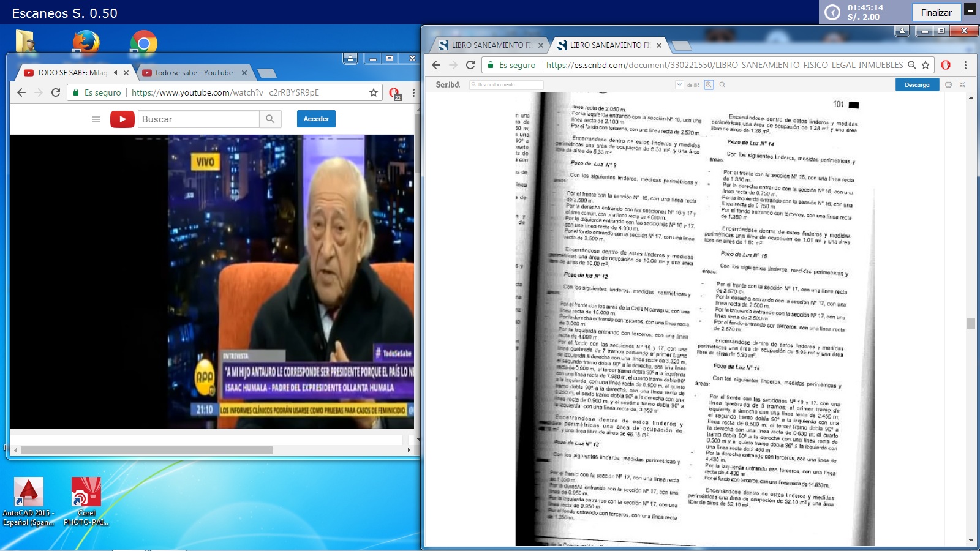Image resolution: width=980 pixels, height=551 pixels.
Task: Open Chrome menu in the YouTube window
Action: [413, 92]
